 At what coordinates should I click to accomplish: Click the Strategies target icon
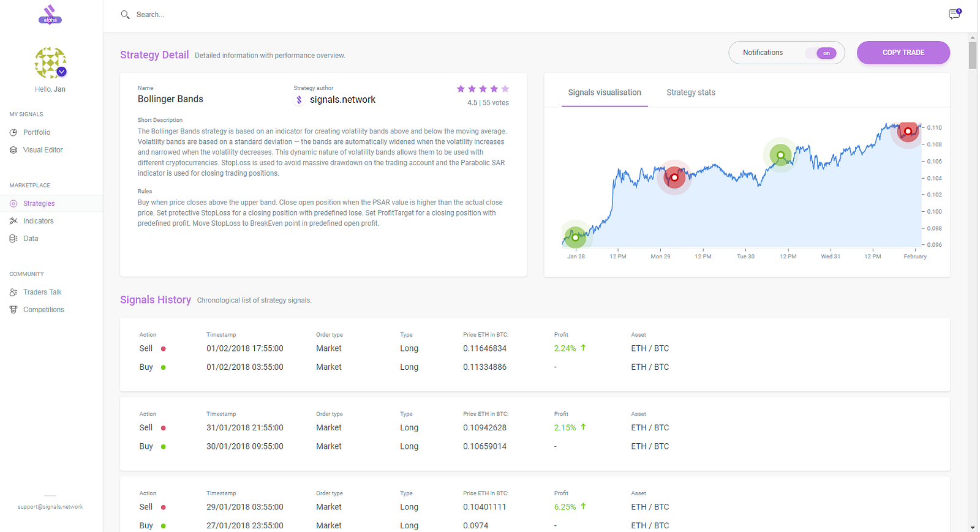point(13,204)
